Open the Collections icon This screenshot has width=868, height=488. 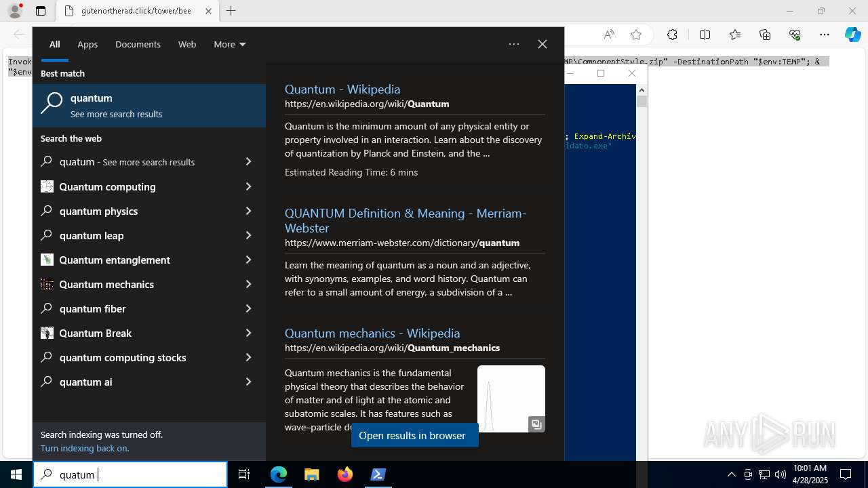765,35
